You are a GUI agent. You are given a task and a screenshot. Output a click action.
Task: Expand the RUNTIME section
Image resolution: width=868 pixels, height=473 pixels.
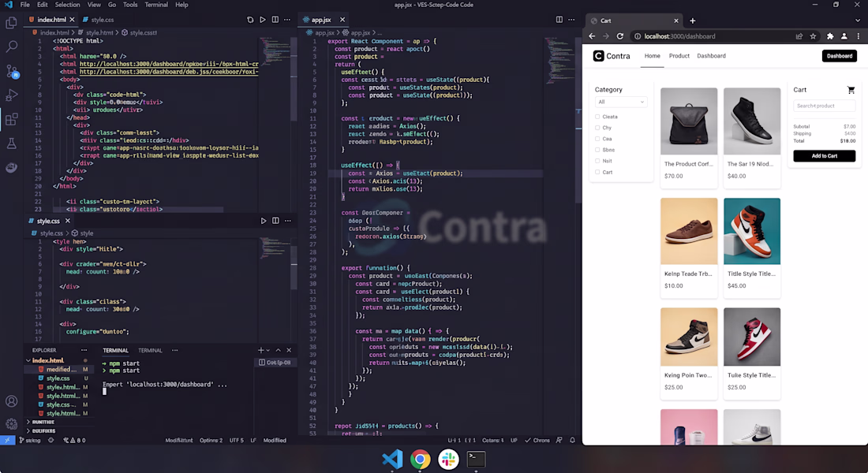pyautogui.click(x=28, y=422)
